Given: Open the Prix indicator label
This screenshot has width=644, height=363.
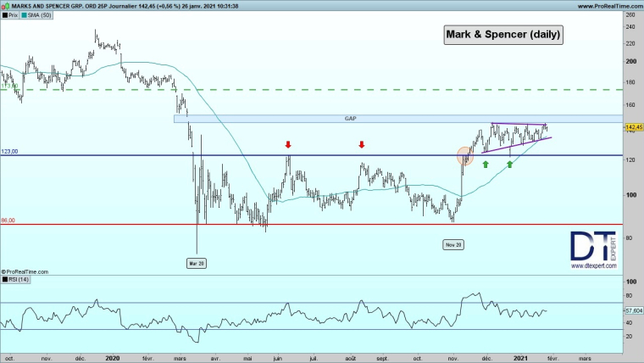Looking at the screenshot, I should click(x=14, y=15).
